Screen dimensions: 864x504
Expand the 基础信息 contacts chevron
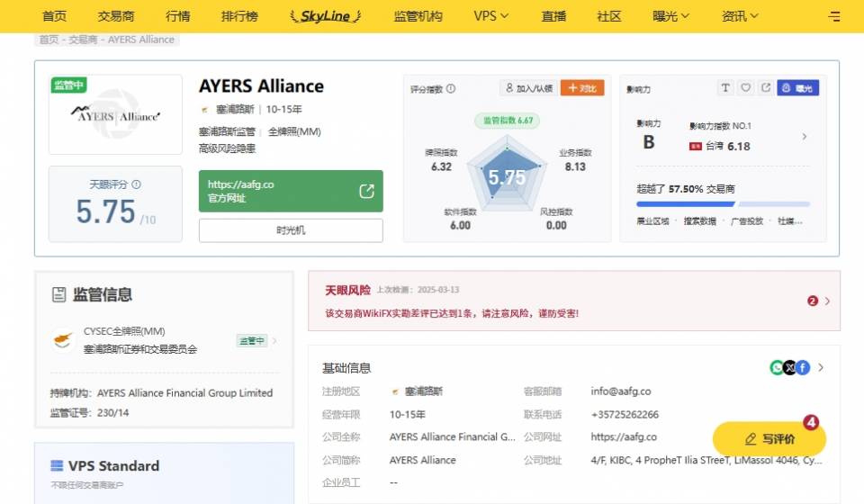[x=821, y=367]
